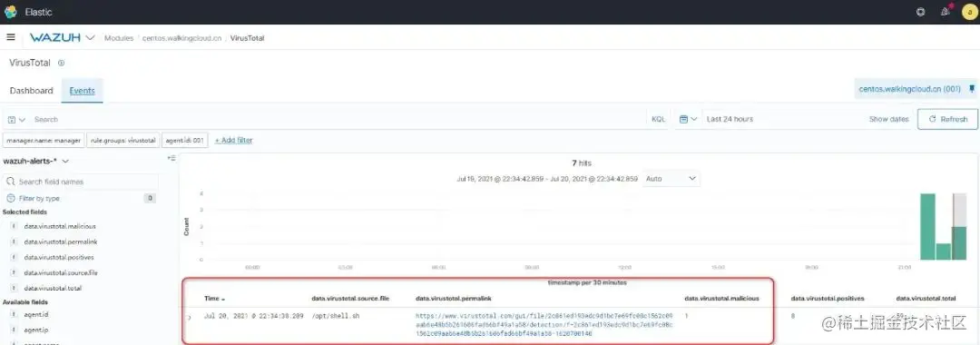Click data.virustotal.malicious column header

coord(722,299)
